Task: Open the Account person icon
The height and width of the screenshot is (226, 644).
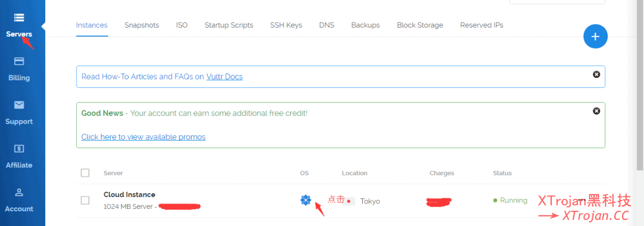Action: [19, 192]
